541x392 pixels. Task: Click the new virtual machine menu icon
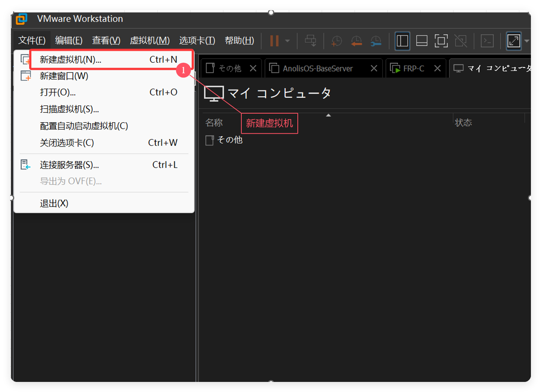tap(25, 59)
